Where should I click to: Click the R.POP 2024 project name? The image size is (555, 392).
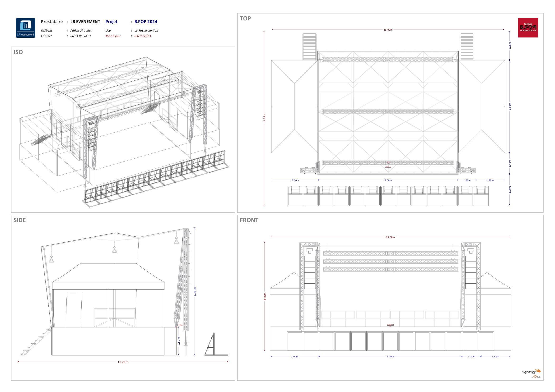coord(146,22)
